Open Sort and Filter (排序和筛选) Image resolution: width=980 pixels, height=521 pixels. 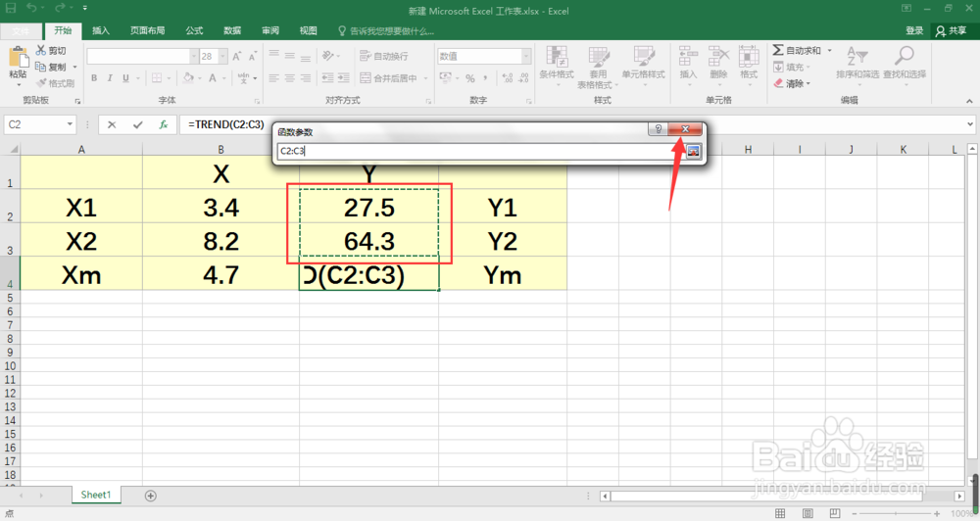pyautogui.click(x=857, y=65)
